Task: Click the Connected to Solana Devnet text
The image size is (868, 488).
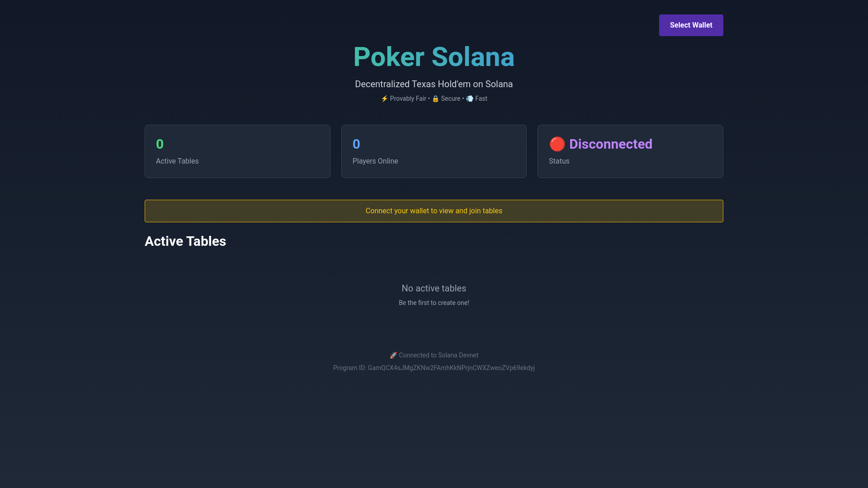Action: (x=438, y=355)
